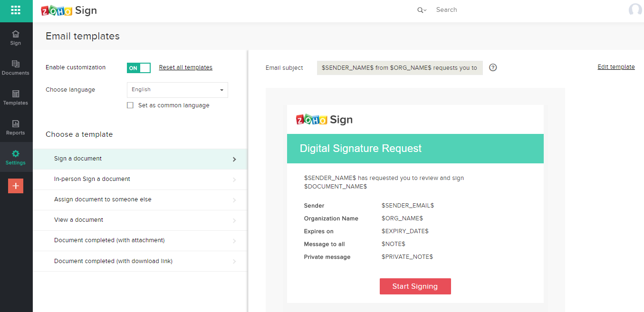644x312 pixels.
Task: Open the Reports sidebar icon
Action: click(16, 124)
